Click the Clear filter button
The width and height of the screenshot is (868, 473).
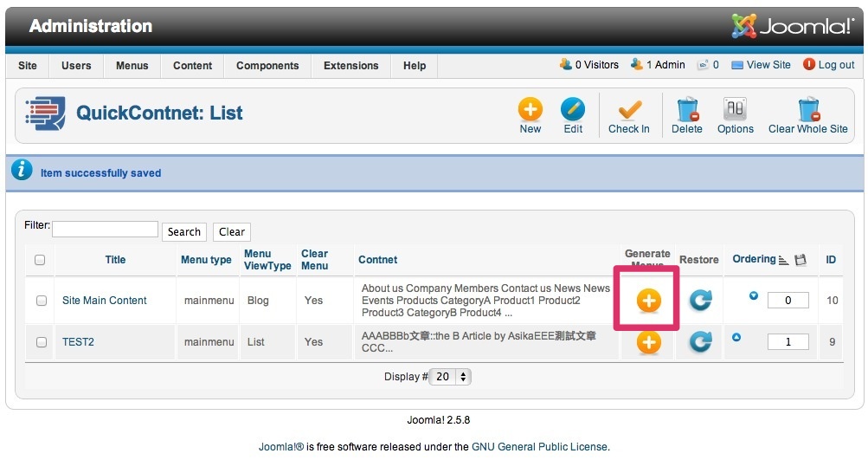(x=232, y=232)
